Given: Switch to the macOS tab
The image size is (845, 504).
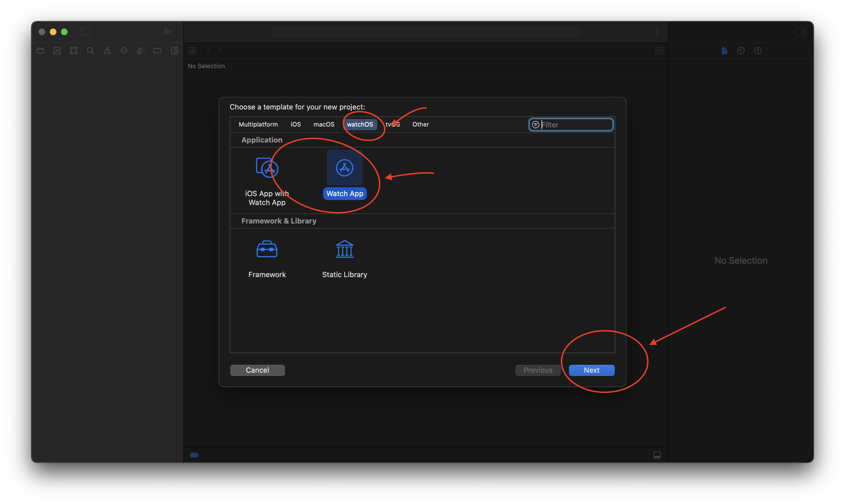Looking at the screenshot, I should [x=324, y=124].
